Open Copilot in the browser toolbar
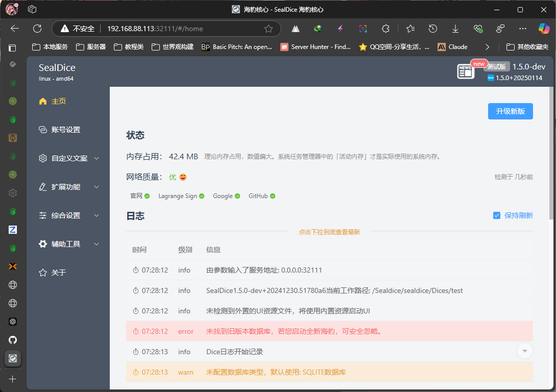Image resolution: width=556 pixels, height=392 pixels. pyautogui.click(x=543, y=29)
